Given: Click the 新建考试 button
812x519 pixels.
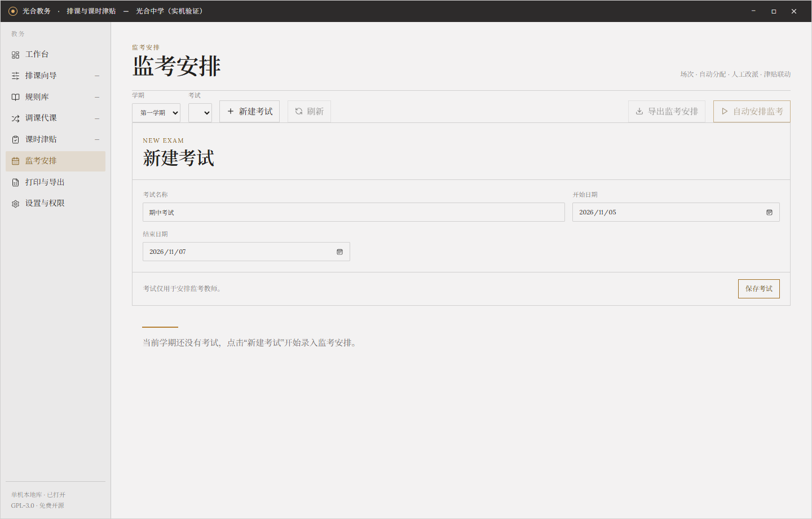Looking at the screenshot, I should tap(249, 111).
